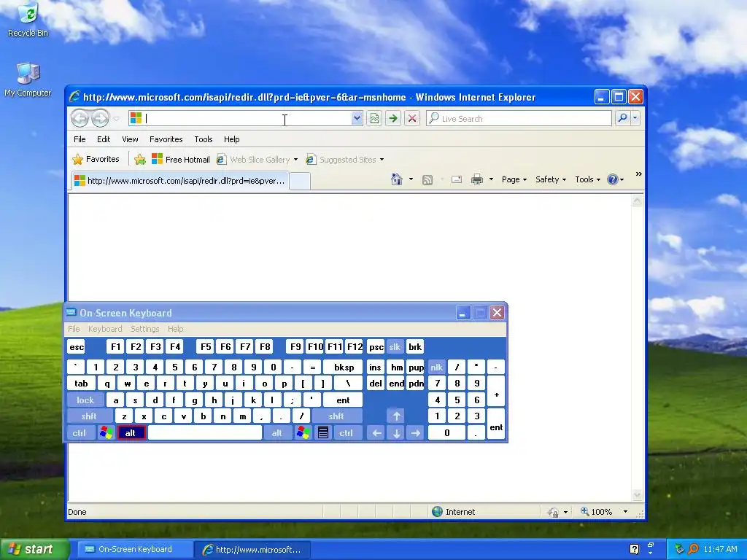Click the right arrow key
Screen dimensions: 747x560
coord(416,433)
